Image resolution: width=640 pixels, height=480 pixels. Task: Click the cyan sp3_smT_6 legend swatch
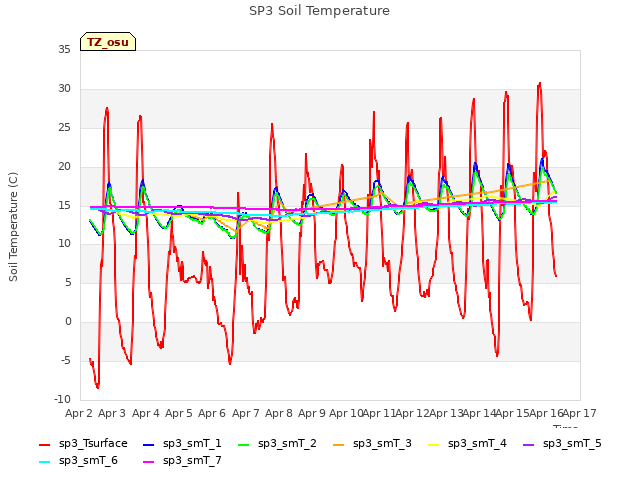(44, 462)
